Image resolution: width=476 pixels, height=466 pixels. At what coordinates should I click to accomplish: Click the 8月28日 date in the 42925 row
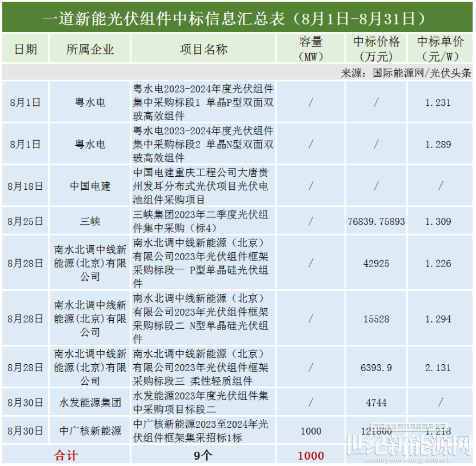pyautogui.click(x=25, y=263)
